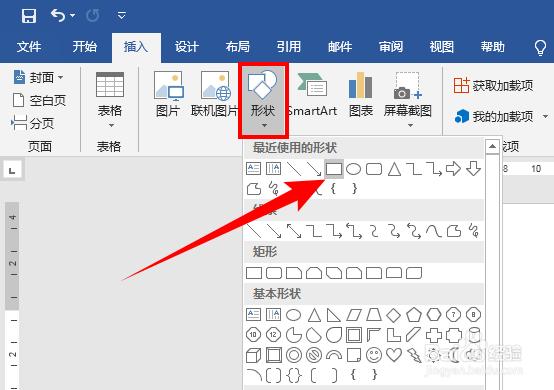Select the decagon labeled 10

point(253,335)
